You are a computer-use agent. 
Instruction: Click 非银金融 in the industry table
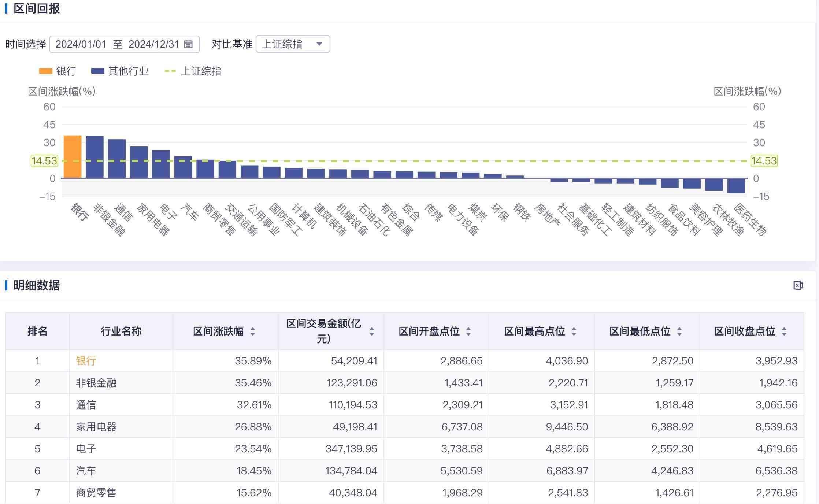(x=96, y=383)
